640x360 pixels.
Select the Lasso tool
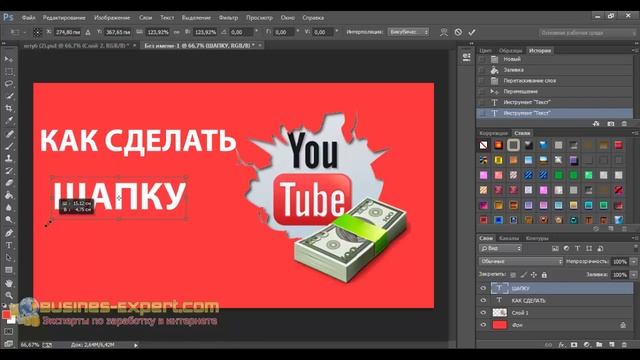[9, 84]
